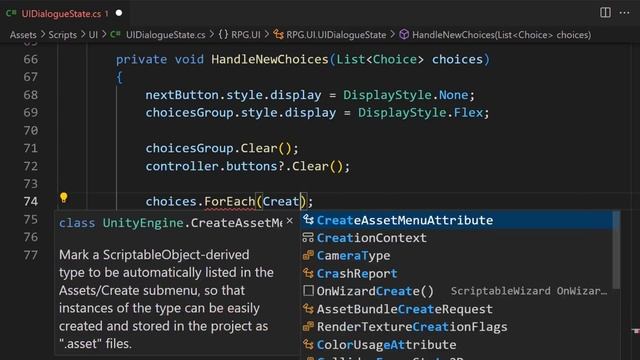
Task: Close the CreateAssetMenuAttribute documentation popup
Action: tap(289, 221)
